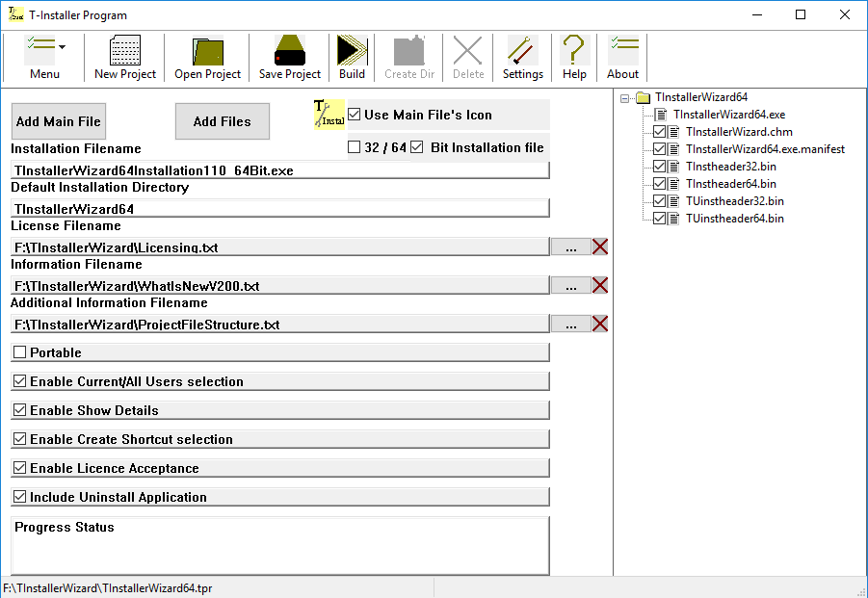Open About from the toolbar

(x=622, y=58)
